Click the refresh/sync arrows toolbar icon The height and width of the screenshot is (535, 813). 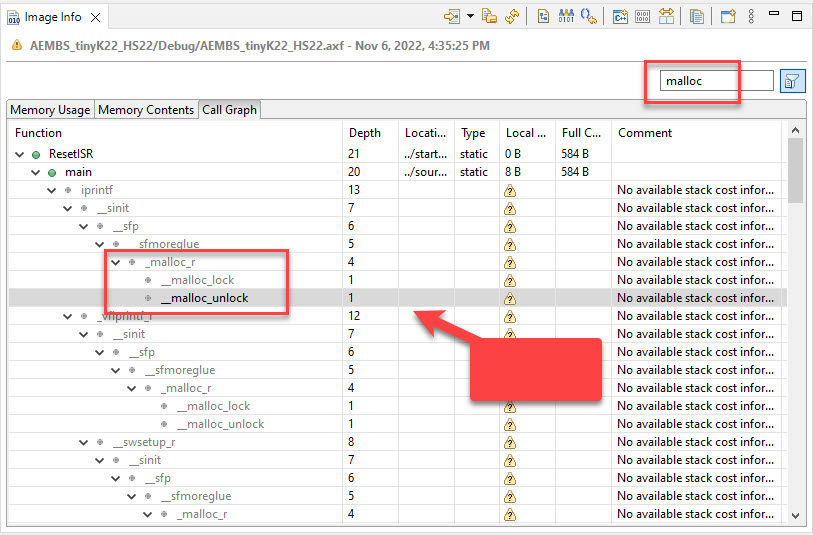(x=512, y=16)
